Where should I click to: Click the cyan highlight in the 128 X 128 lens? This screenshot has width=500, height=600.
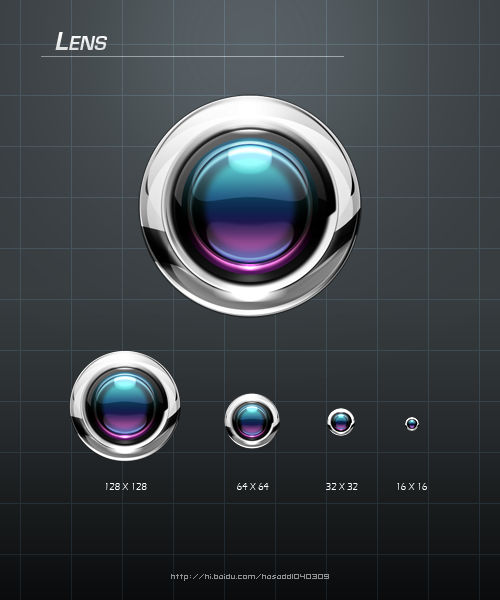[125, 383]
